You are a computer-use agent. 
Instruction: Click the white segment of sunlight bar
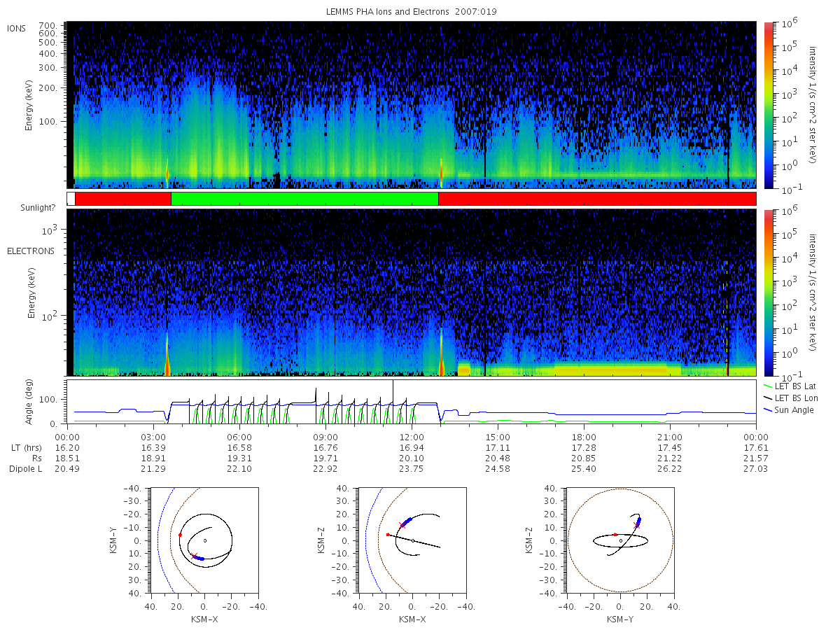click(71, 199)
